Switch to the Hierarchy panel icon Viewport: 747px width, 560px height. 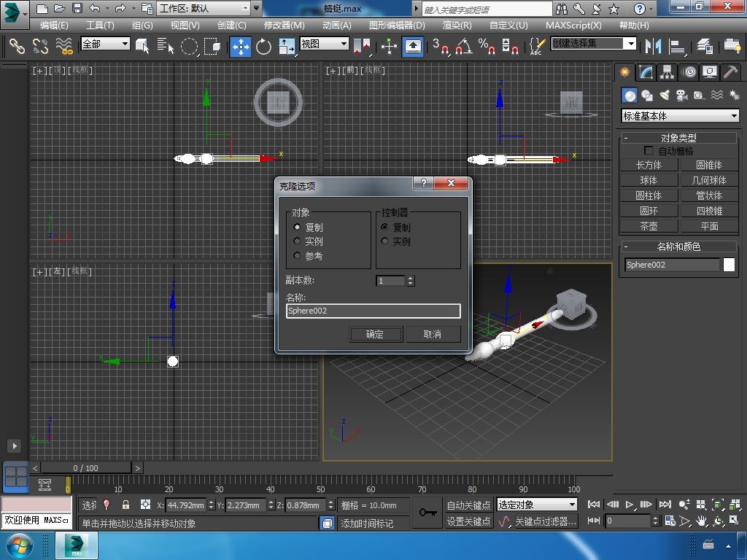tap(667, 72)
